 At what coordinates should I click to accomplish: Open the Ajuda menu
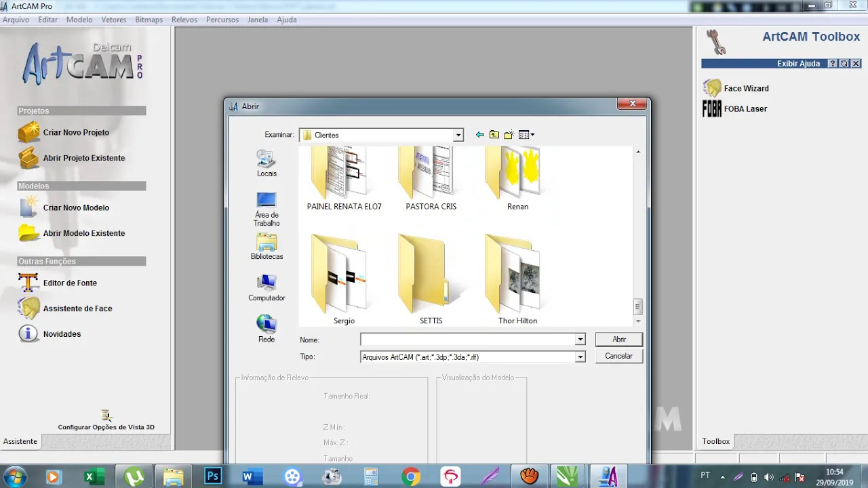click(x=287, y=20)
